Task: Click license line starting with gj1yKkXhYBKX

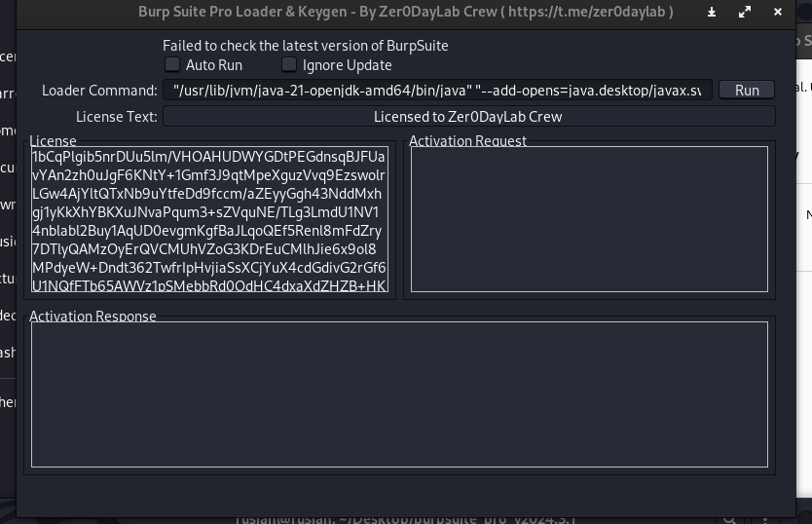Action: (x=205, y=212)
